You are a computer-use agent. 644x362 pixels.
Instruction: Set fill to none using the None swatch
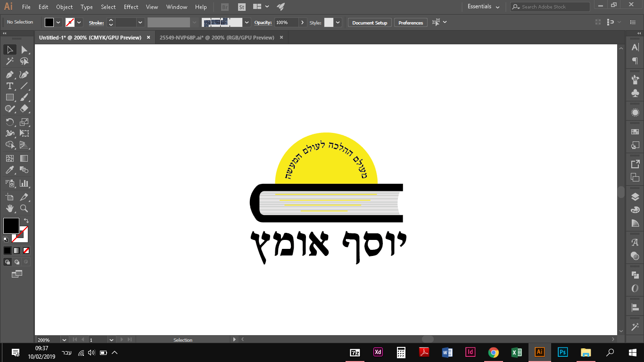(26, 250)
